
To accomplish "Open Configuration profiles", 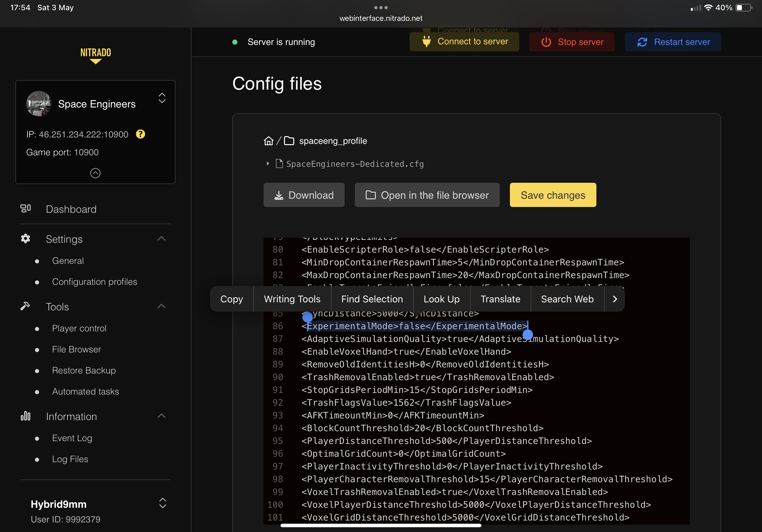I will (94, 282).
